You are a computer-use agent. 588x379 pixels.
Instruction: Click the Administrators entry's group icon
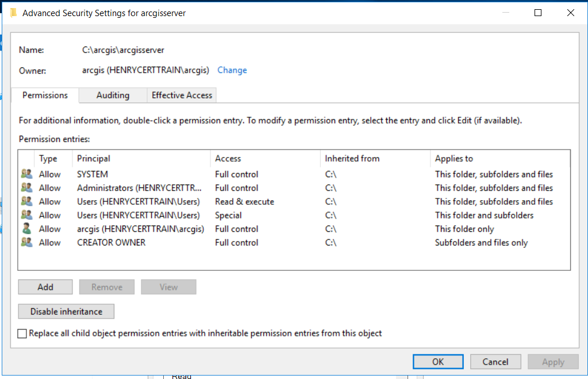point(27,187)
